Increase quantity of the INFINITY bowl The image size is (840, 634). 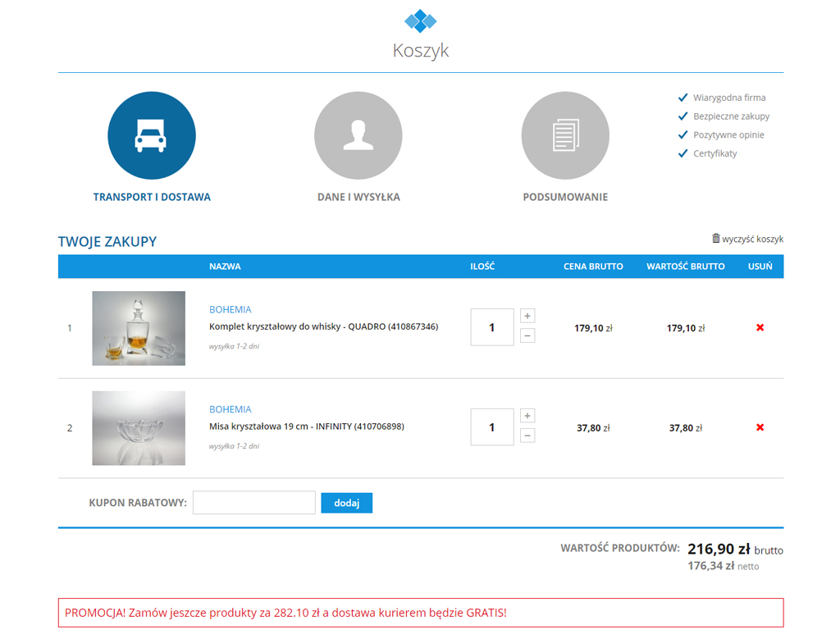click(527, 416)
